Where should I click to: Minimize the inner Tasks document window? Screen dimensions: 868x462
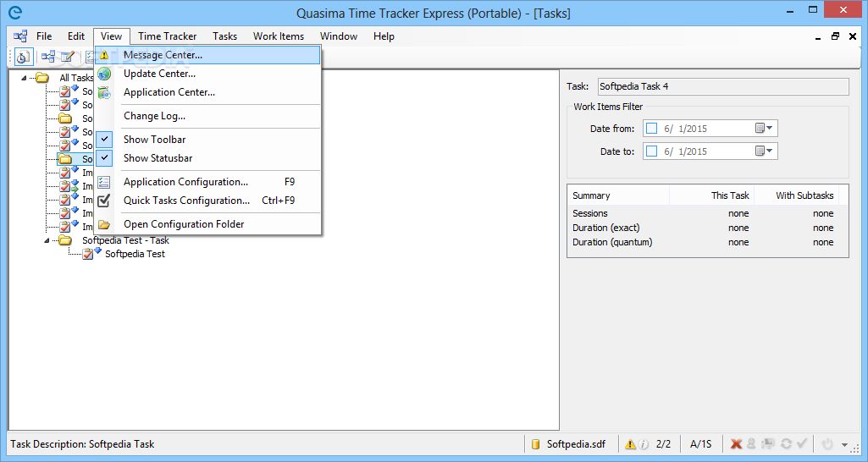click(818, 37)
